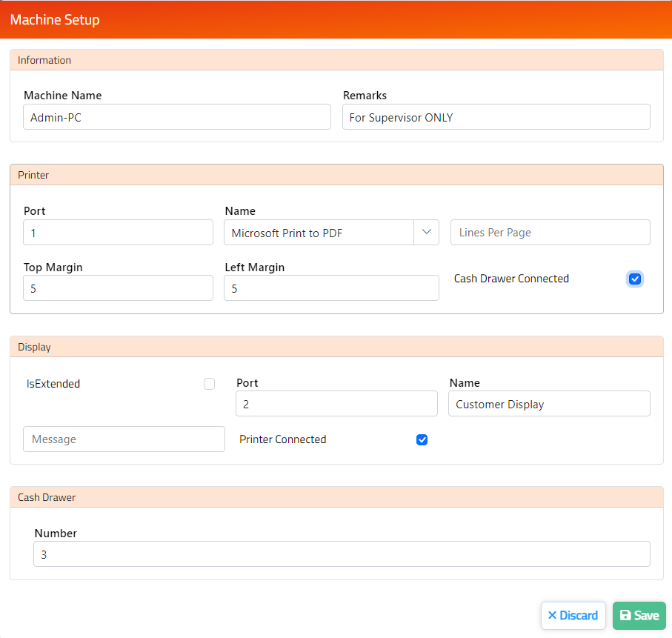Uncheck the Printer Connected checkbox
The image size is (672, 638).
[x=422, y=439]
